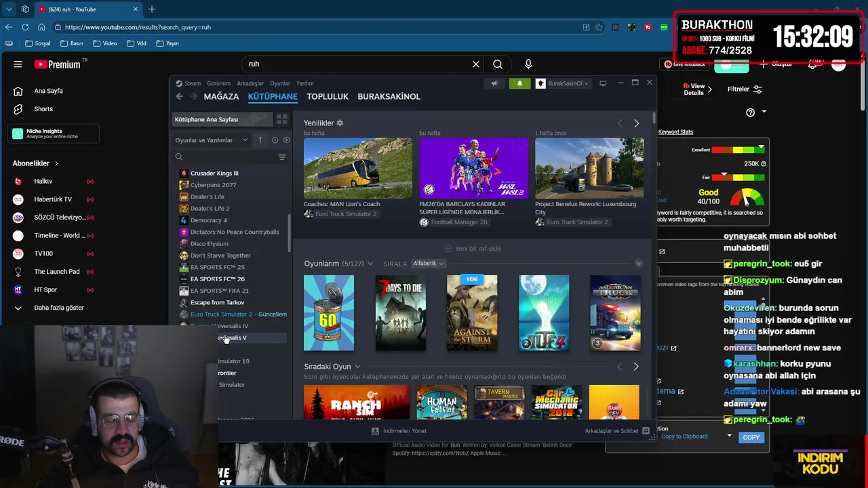Open the 7 Days to Die game tile
The width and height of the screenshot is (868, 488).
tap(401, 313)
